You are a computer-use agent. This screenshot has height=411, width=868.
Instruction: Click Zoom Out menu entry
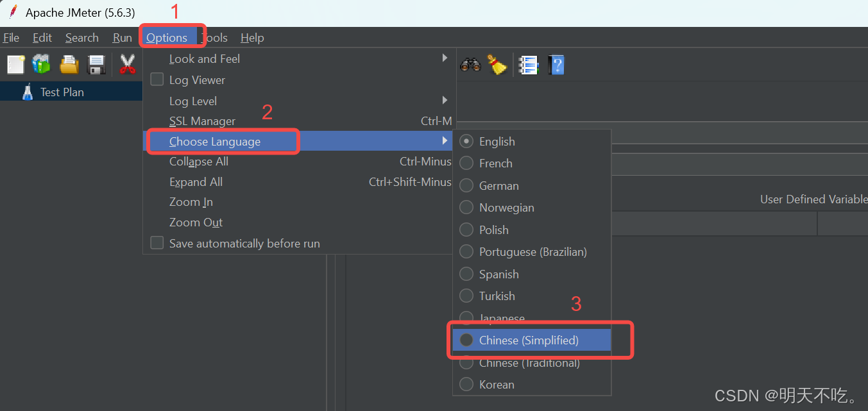[x=298, y=222]
